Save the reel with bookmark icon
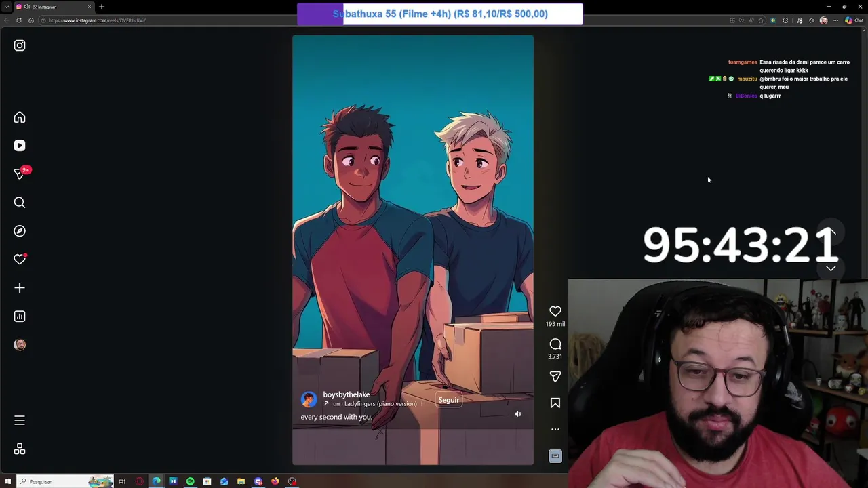868x488 pixels. [555, 403]
